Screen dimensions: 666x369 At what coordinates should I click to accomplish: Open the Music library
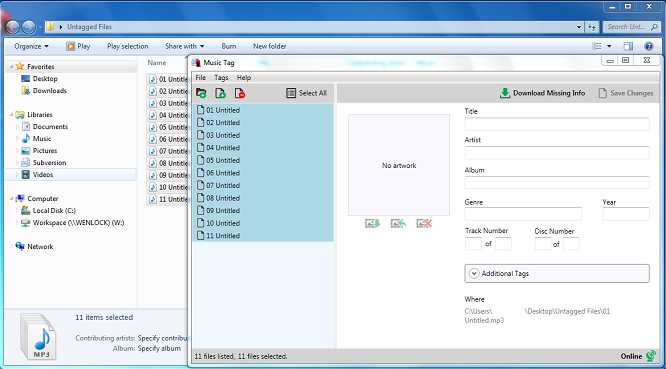tap(36, 138)
